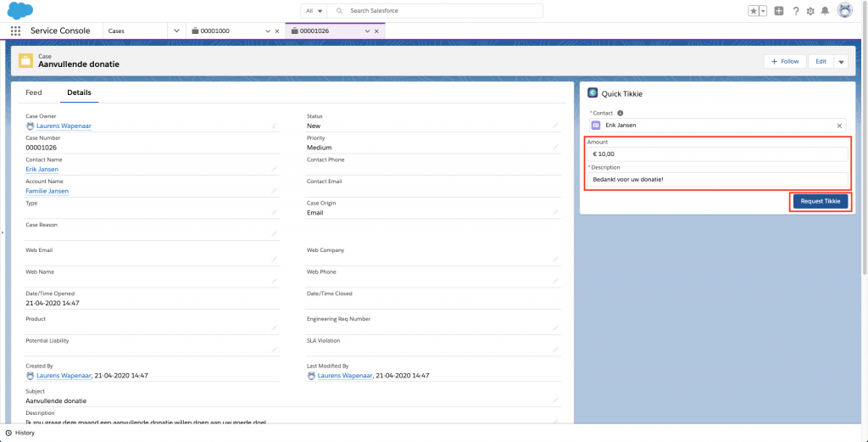Open the Help question mark icon

tap(796, 11)
